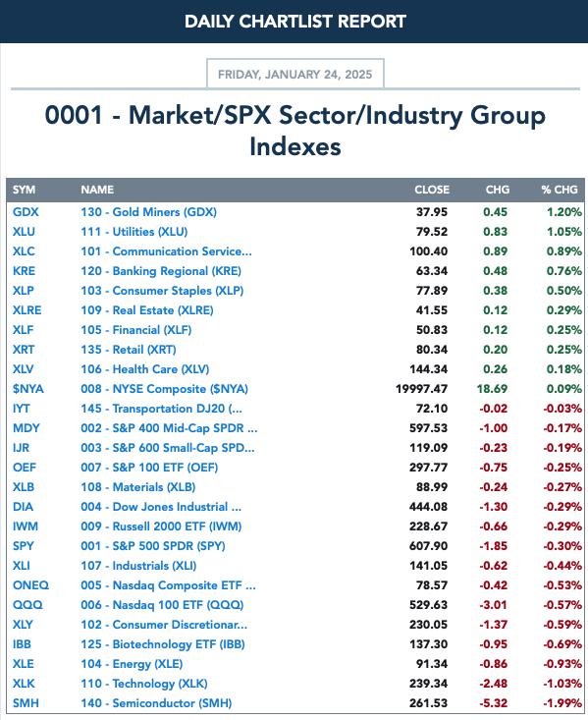Open 111 - Utilities (XLU) chart link
The image size is (588, 720).
(x=134, y=232)
